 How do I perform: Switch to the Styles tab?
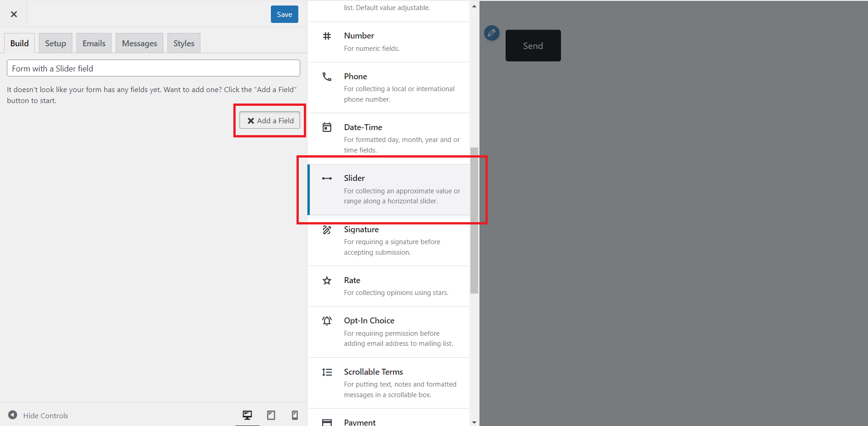(183, 43)
